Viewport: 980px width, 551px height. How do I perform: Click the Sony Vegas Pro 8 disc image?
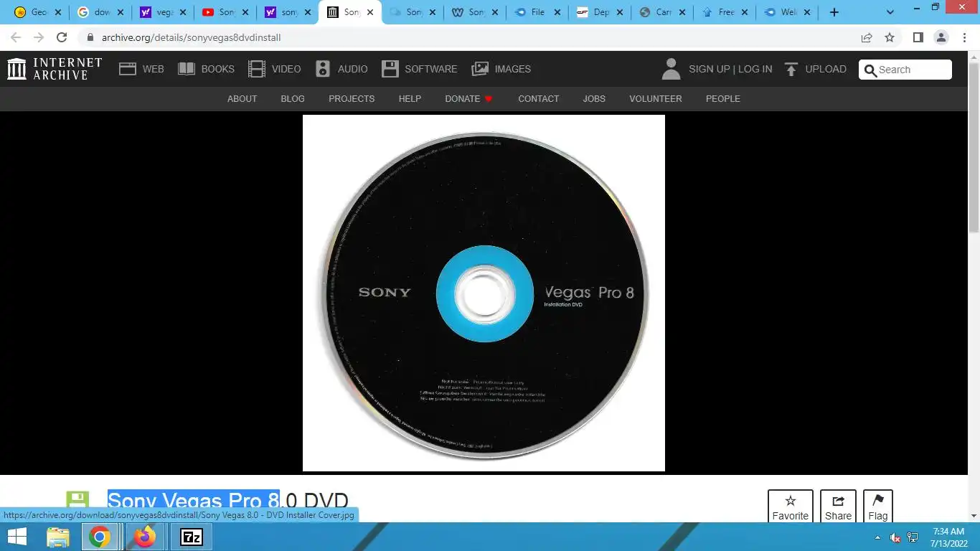point(484,293)
